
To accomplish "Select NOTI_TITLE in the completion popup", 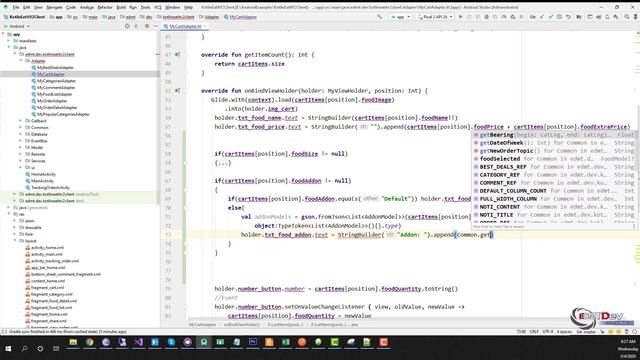I will coord(554,215).
